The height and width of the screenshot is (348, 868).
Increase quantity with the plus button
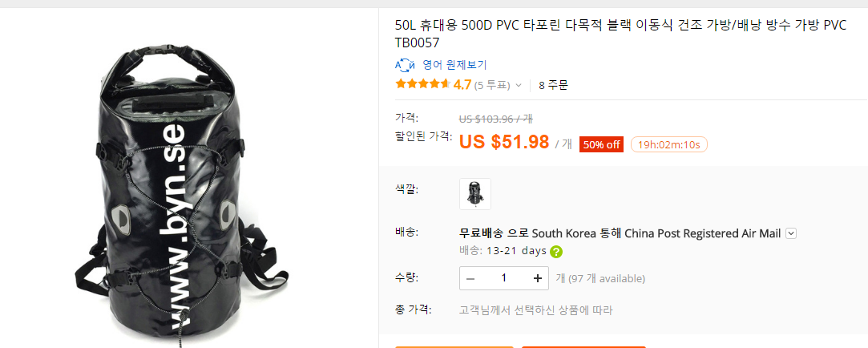tap(537, 278)
